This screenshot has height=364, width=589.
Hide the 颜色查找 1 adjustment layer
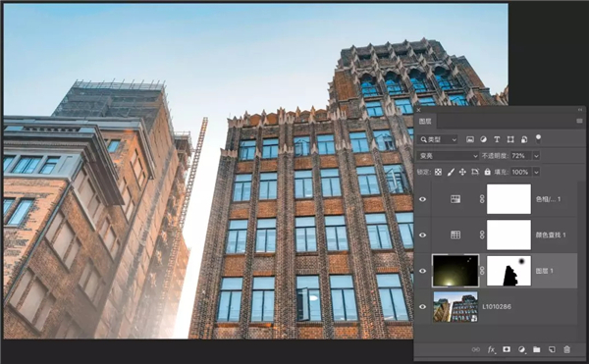click(422, 234)
